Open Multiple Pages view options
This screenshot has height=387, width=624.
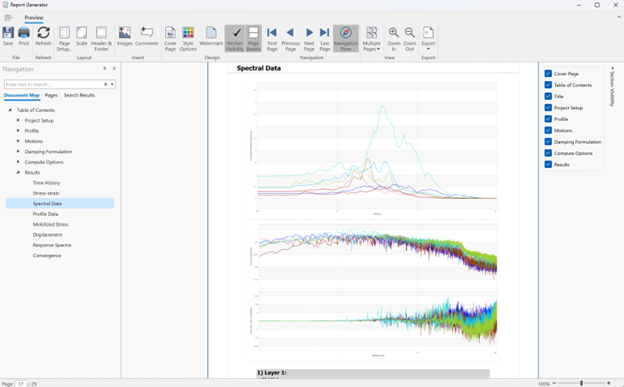pos(371,39)
